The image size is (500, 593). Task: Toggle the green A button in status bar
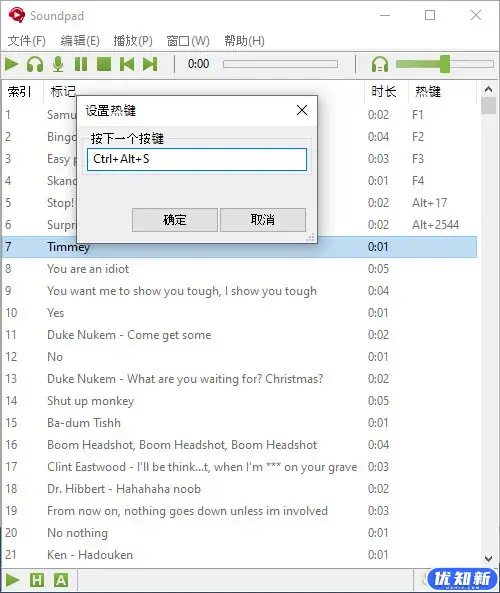tap(61, 580)
